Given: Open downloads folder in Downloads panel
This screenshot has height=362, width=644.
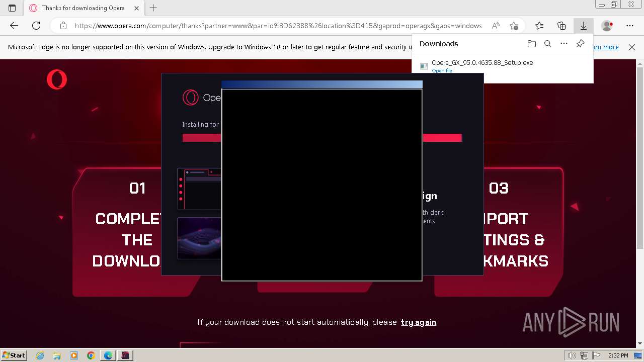Looking at the screenshot, I should 532,44.
